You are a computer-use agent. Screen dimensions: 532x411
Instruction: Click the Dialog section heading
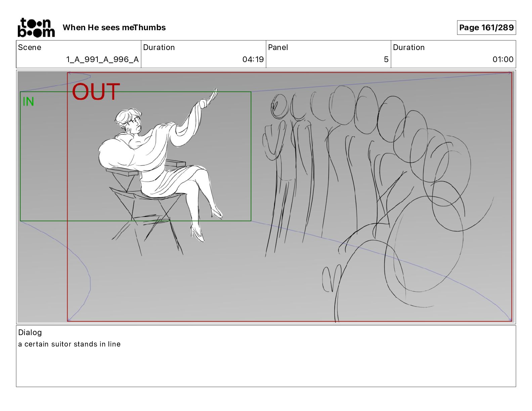(30, 332)
